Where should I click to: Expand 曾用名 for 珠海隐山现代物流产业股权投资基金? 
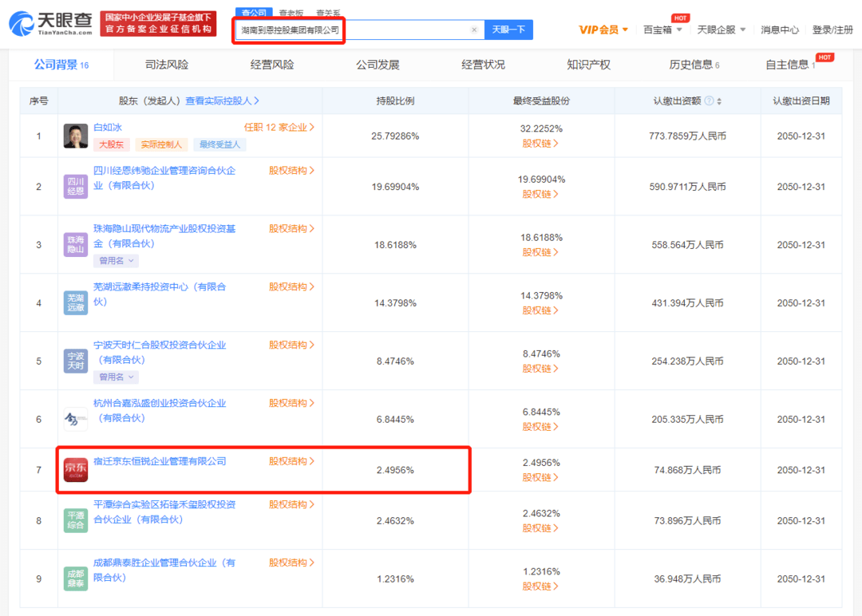(x=116, y=260)
